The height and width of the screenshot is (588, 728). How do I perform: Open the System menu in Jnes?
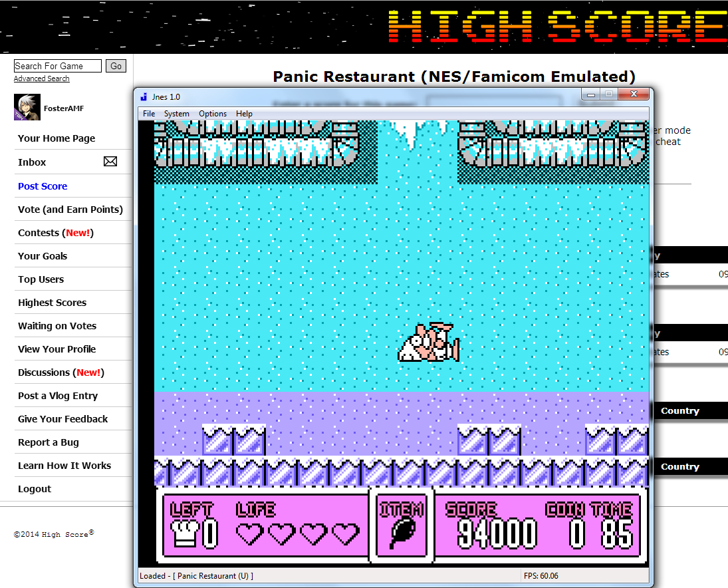point(177,114)
